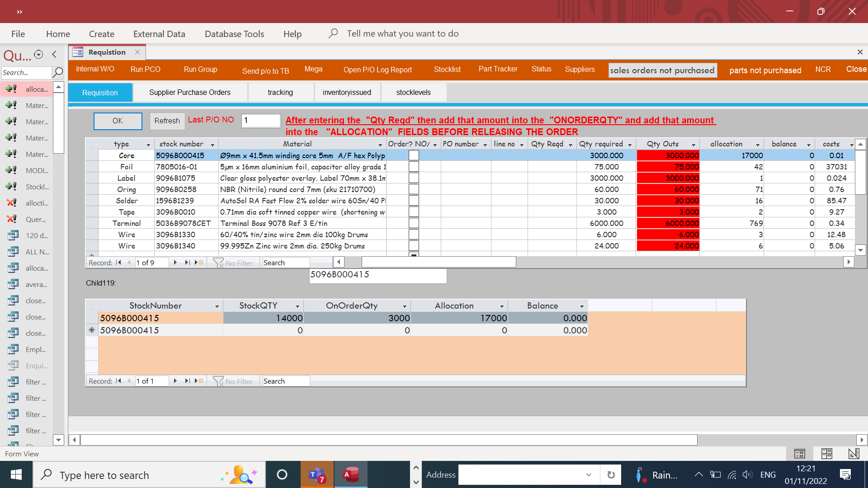Click the Run PCO button
Viewport: 868px width, 488px height.
point(145,69)
